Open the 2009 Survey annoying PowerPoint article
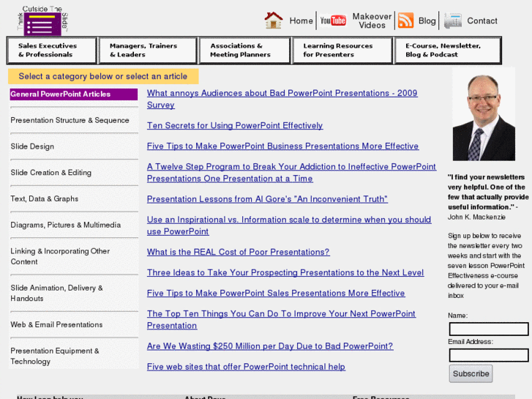Viewport: 532px width, 399px height. [282, 99]
